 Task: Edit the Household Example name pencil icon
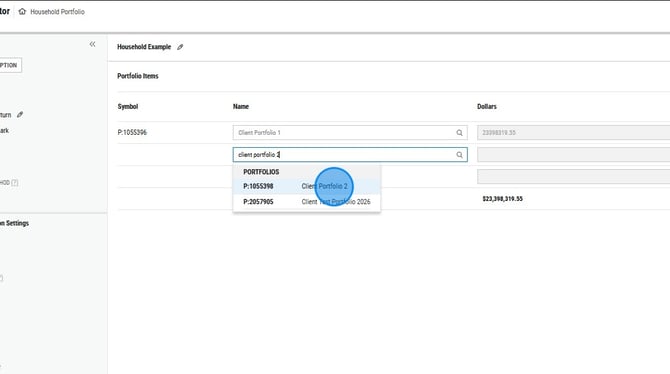tap(180, 47)
